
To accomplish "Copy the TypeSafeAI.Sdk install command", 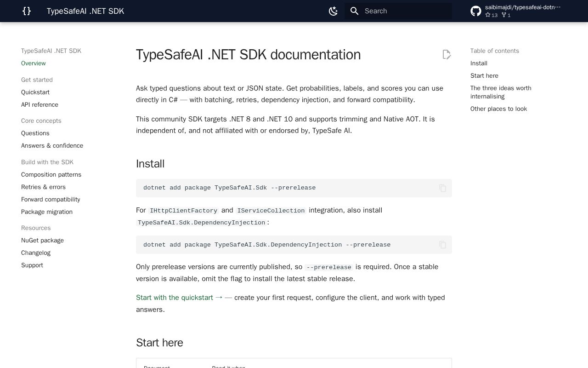I will pyautogui.click(x=442, y=188).
